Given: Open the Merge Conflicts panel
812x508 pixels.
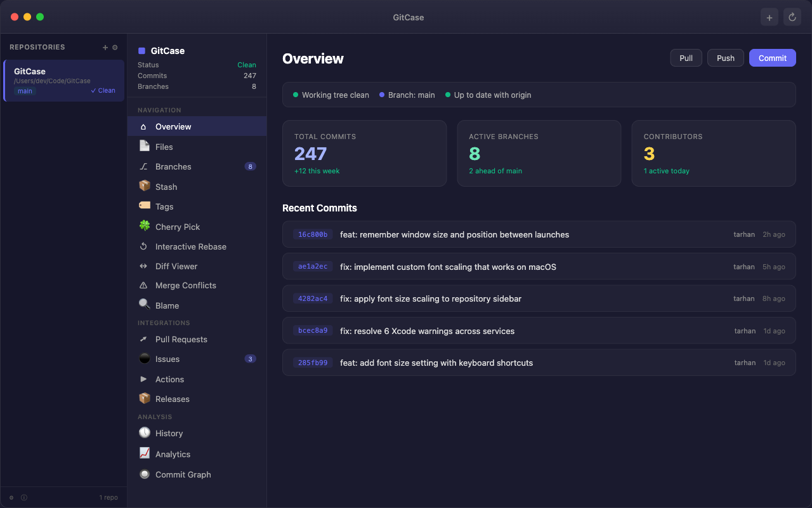Looking at the screenshot, I should click(185, 285).
